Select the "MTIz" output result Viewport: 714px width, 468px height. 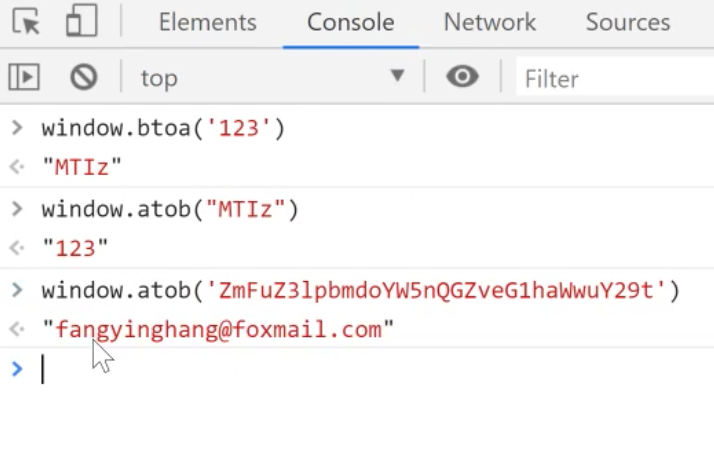(82, 167)
